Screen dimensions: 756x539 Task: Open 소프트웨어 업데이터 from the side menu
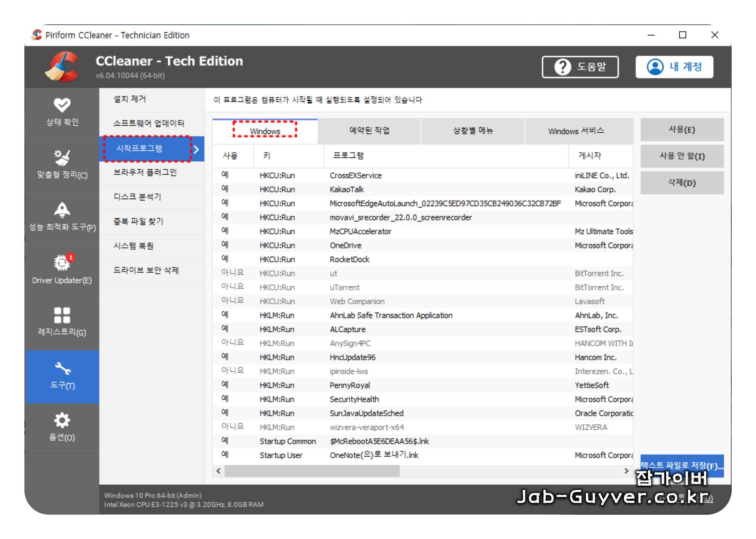(x=149, y=124)
